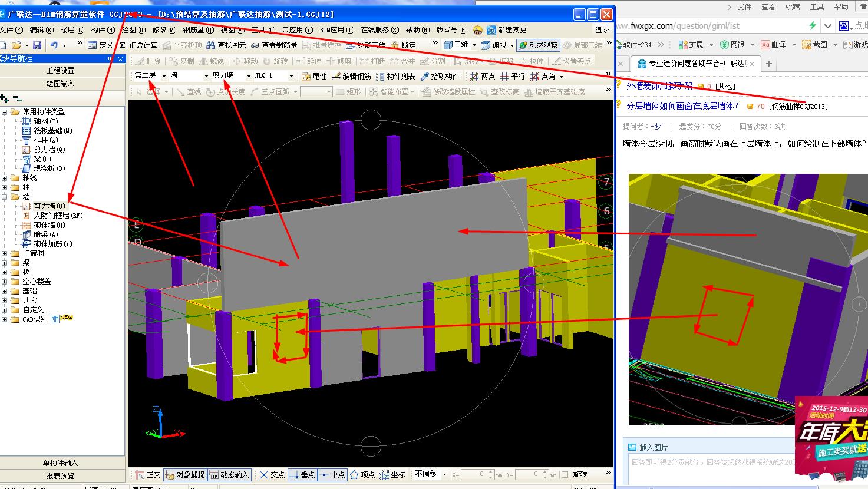
Task: Collapse the 墙 tree folder
Action: 5,197
